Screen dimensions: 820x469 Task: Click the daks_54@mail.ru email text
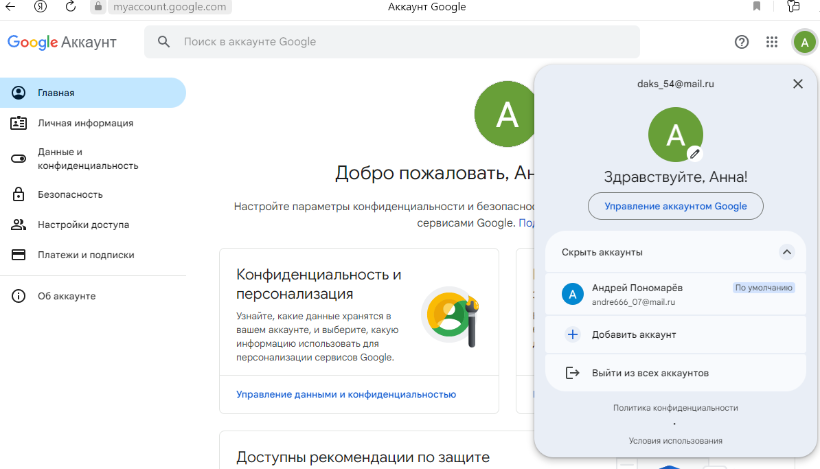675,84
